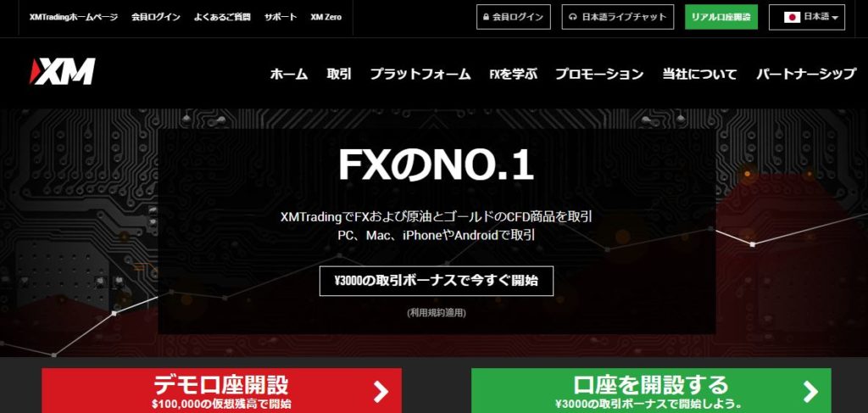Click the headset icon for live chat
Screen dimensions: 868x413
(x=573, y=17)
